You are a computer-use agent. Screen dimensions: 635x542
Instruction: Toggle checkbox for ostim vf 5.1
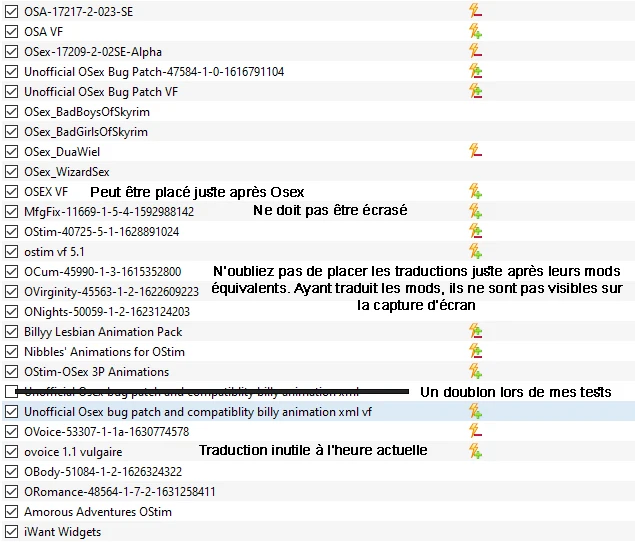pos(11,252)
